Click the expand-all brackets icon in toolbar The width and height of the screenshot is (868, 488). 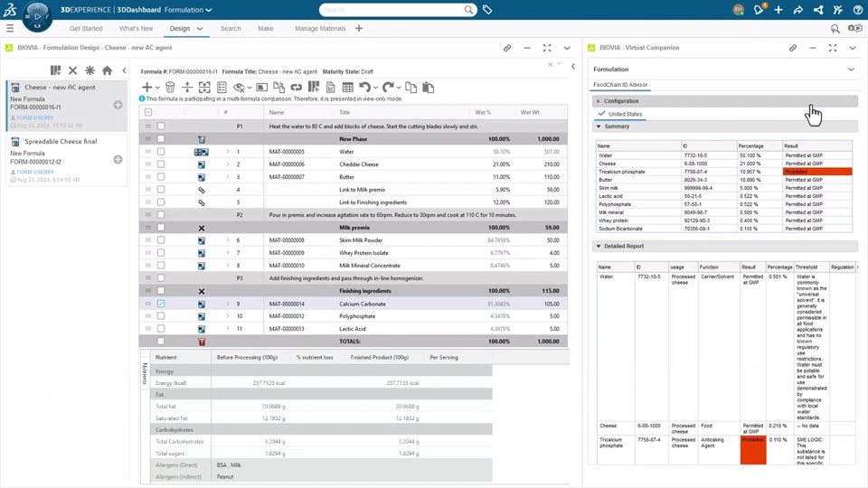(205, 88)
